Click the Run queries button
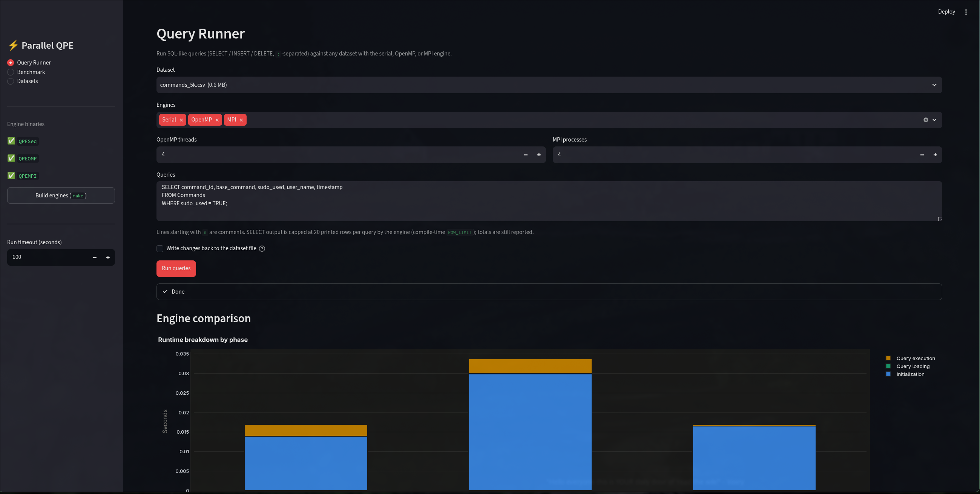980x494 pixels. [176, 269]
